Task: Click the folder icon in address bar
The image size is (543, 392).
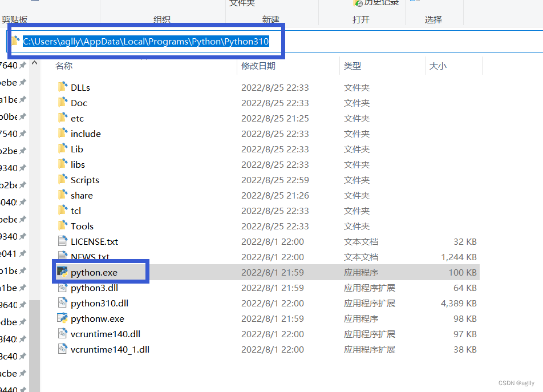Action: tap(15, 41)
